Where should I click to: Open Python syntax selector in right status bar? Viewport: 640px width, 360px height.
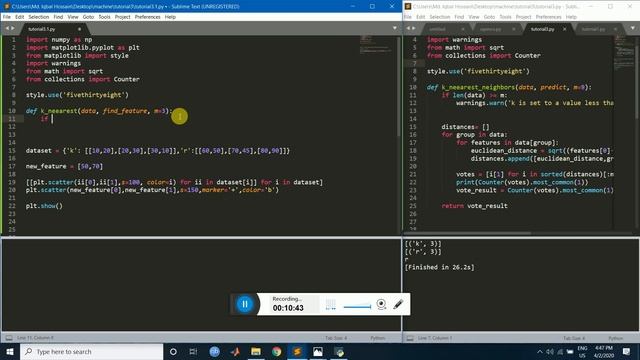616,338
